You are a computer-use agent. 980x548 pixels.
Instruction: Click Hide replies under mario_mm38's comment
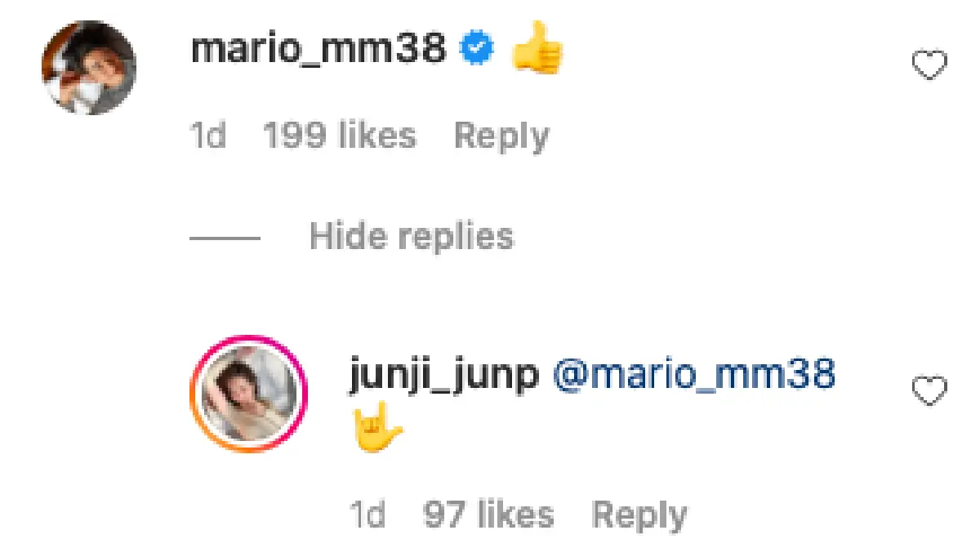click(x=411, y=237)
